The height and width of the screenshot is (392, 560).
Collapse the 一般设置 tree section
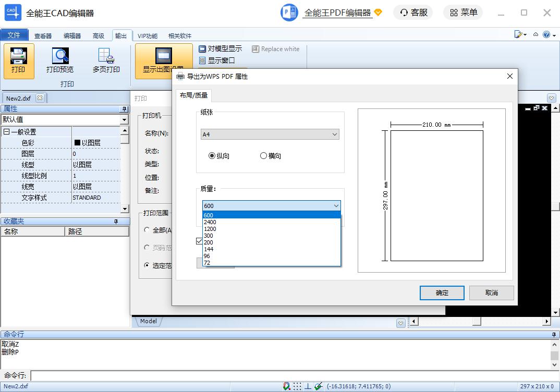[7, 132]
